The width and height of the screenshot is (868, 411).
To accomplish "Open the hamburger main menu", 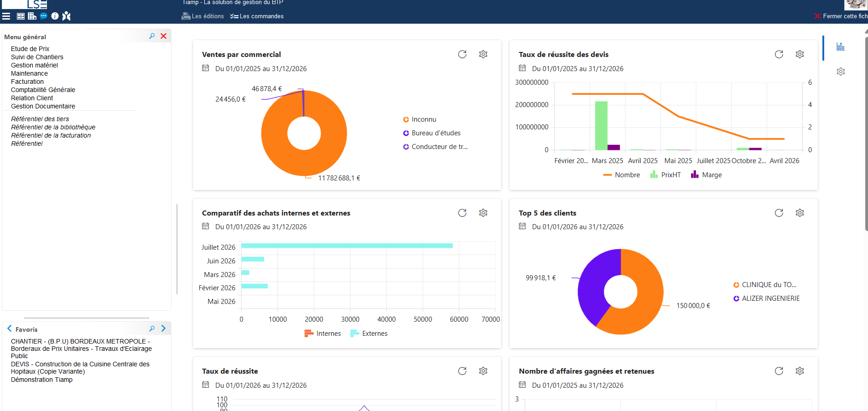I will 6,16.
